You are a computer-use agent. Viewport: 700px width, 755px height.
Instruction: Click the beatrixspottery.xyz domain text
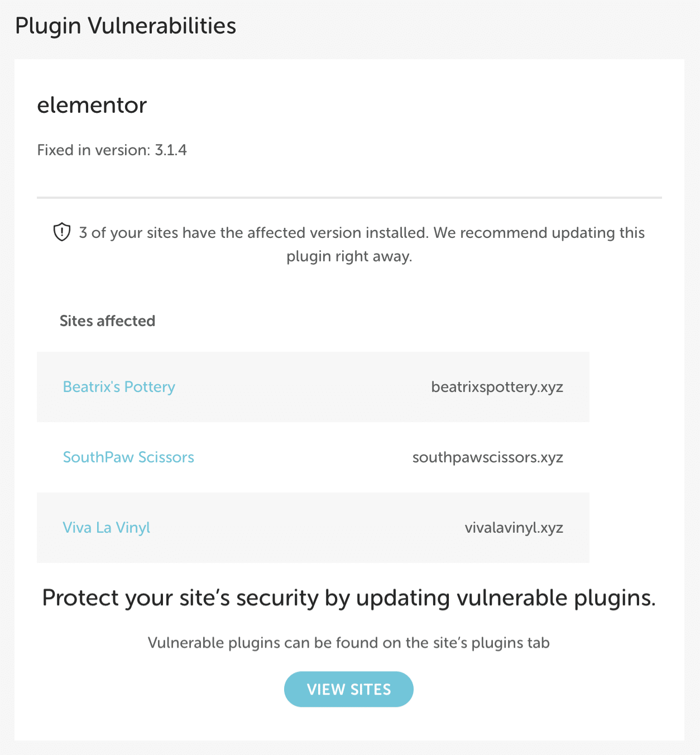click(497, 387)
